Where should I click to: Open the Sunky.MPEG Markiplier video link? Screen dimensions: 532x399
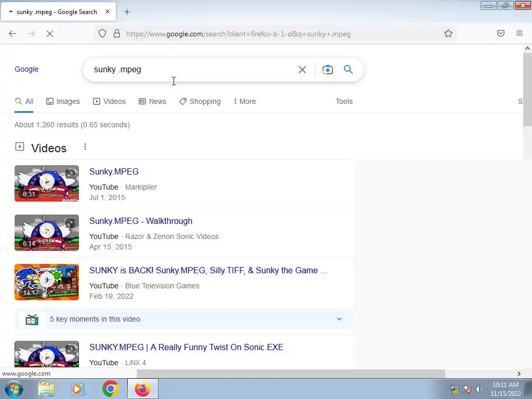(x=114, y=171)
